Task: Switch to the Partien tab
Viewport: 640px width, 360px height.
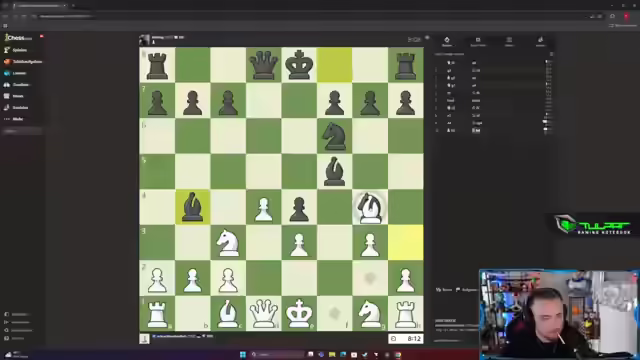Action: point(509,41)
